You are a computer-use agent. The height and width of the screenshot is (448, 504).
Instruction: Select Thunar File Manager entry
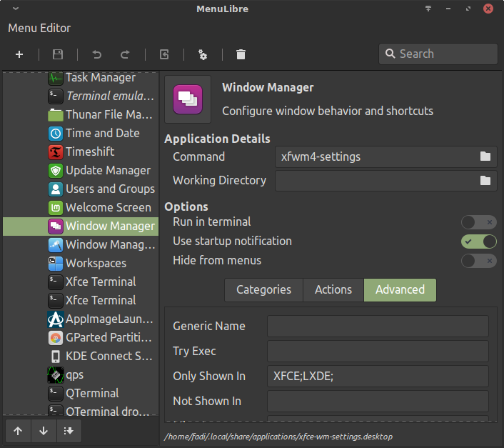point(81,114)
